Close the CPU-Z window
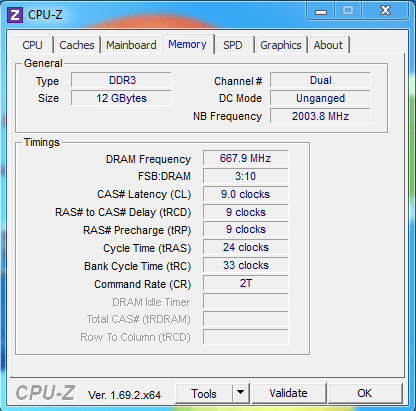416x411 pixels. coord(385,11)
